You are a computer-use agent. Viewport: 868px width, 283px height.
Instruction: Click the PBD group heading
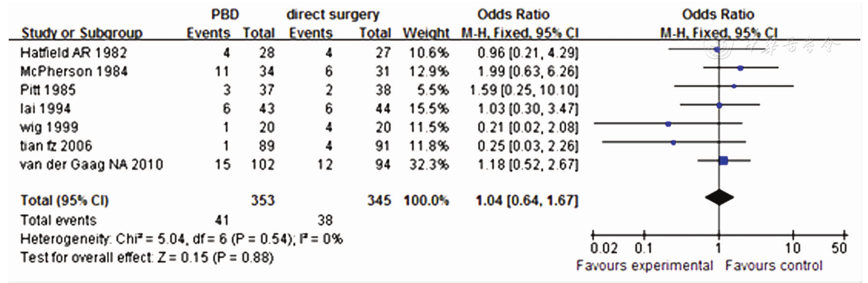[x=225, y=14]
